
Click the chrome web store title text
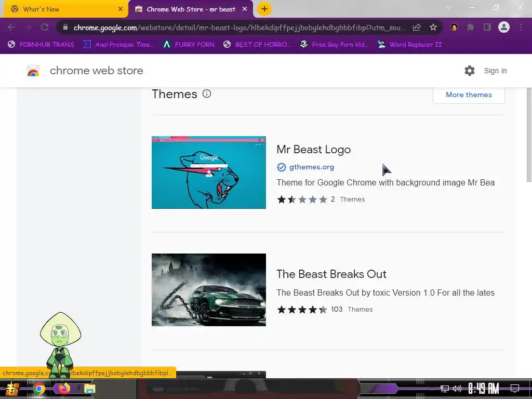96,71
